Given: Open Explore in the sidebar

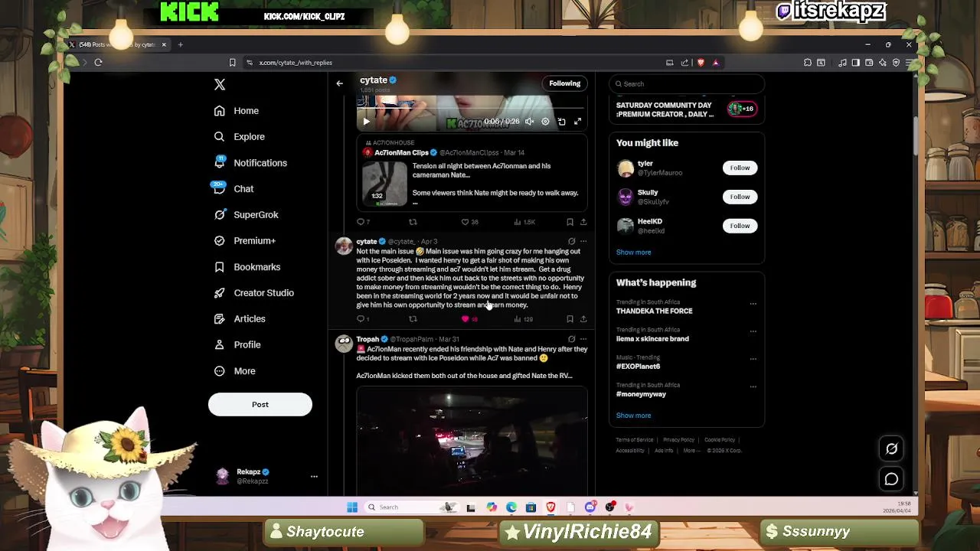Looking at the screenshot, I should [240, 137].
